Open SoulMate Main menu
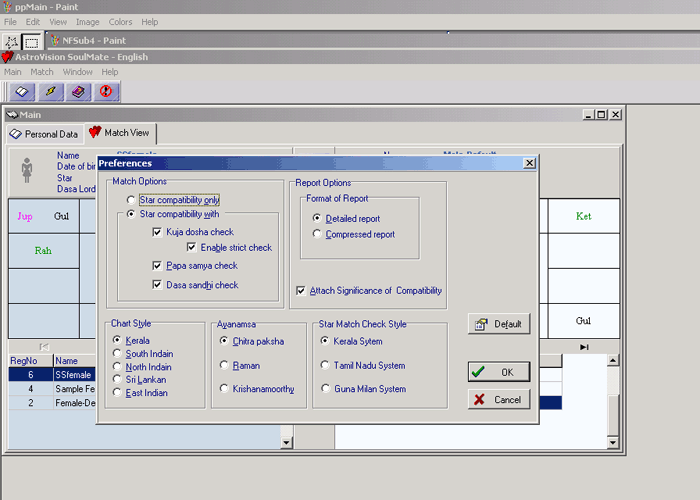700x500 pixels. (x=12, y=72)
